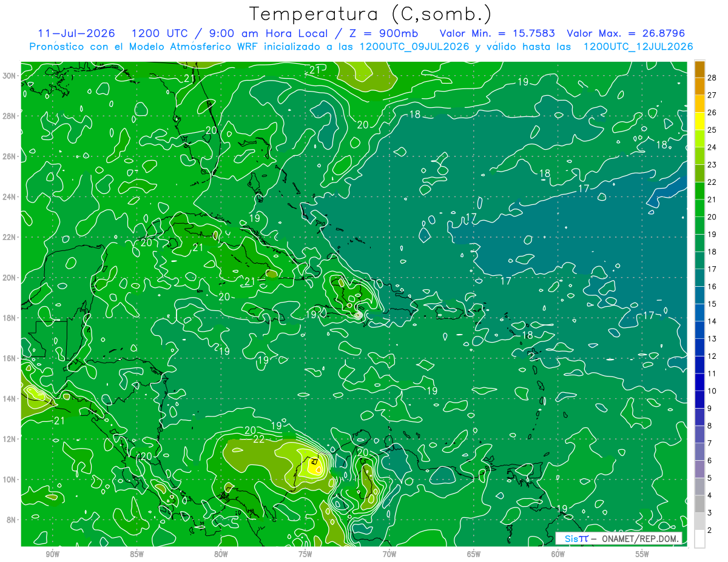Click the color scale value "11"
The height and width of the screenshot is (562, 728).
(x=712, y=373)
